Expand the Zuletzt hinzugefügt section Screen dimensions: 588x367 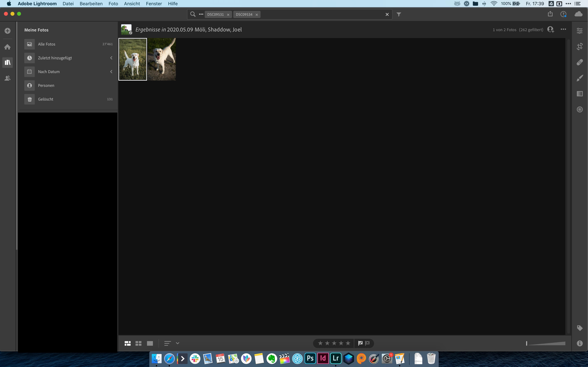click(x=111, y=58)
